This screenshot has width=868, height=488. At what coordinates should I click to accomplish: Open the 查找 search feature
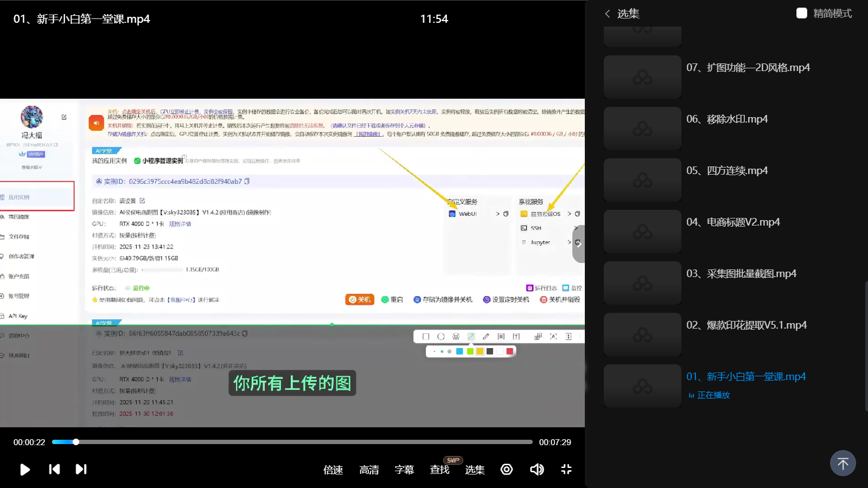click(x=439, y=470)
